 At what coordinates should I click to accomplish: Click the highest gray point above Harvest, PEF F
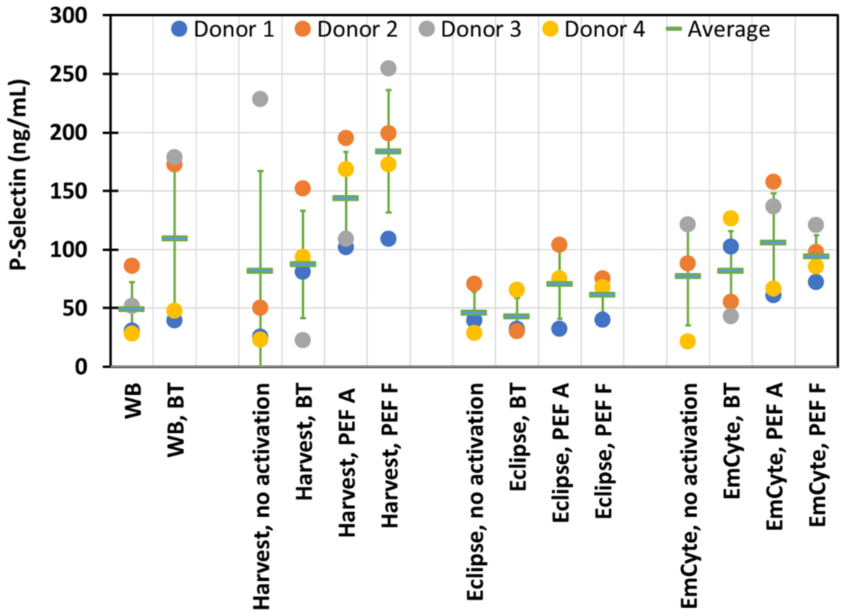coord(388,68)
